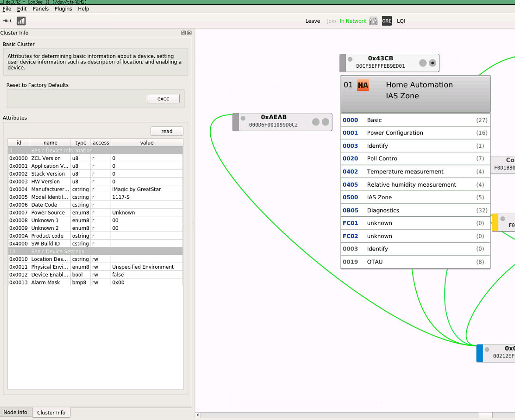Screen dimensions: 515x420
Task: Open the Plugins menu
Action: 63,9
